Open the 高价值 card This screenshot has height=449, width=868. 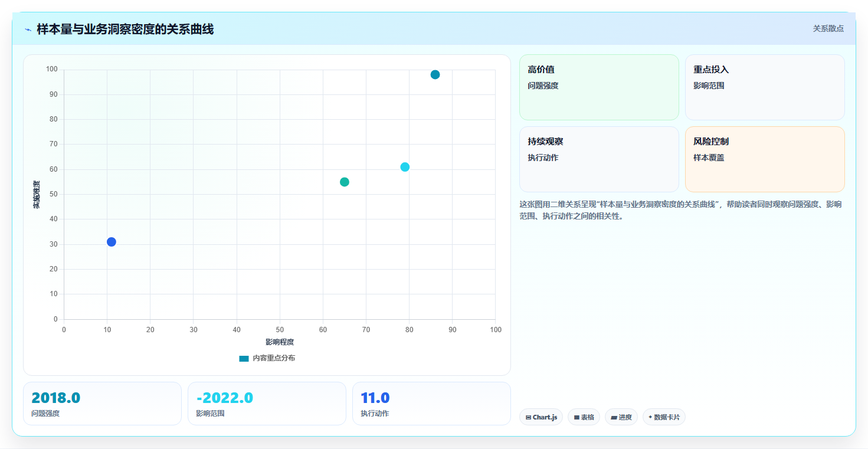[x=599, y=87]
